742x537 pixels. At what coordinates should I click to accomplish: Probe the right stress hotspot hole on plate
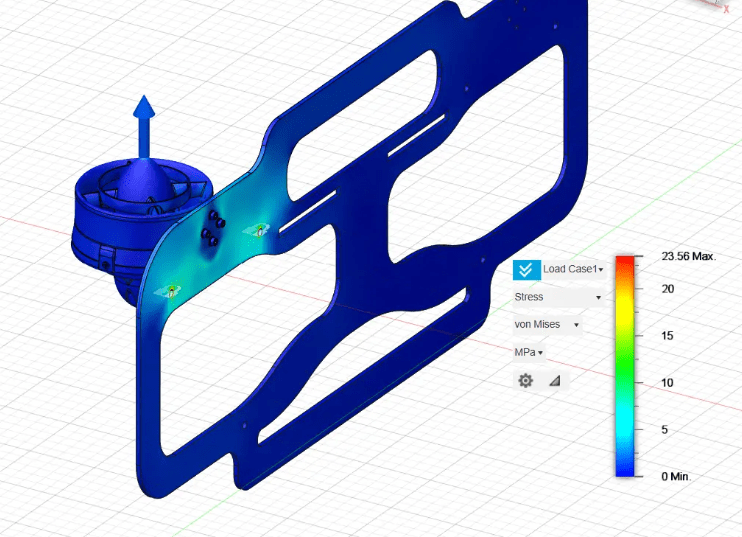(x=259, y=230)
